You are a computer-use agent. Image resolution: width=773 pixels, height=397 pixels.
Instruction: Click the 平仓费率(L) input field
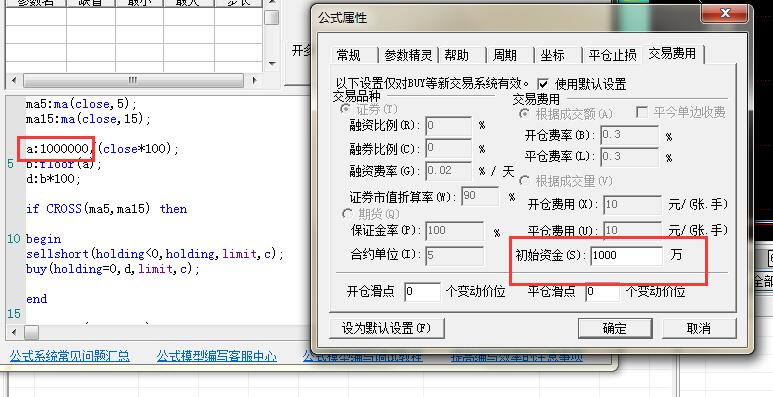point(630,157)
